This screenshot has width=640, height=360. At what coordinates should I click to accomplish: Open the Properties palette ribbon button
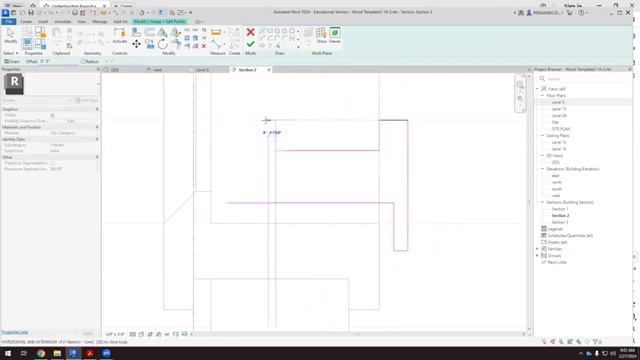(x=27, y=44)
